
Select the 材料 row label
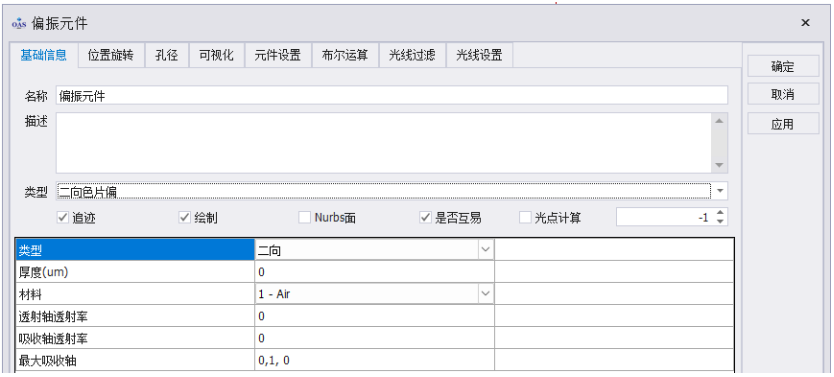(135, 294)
